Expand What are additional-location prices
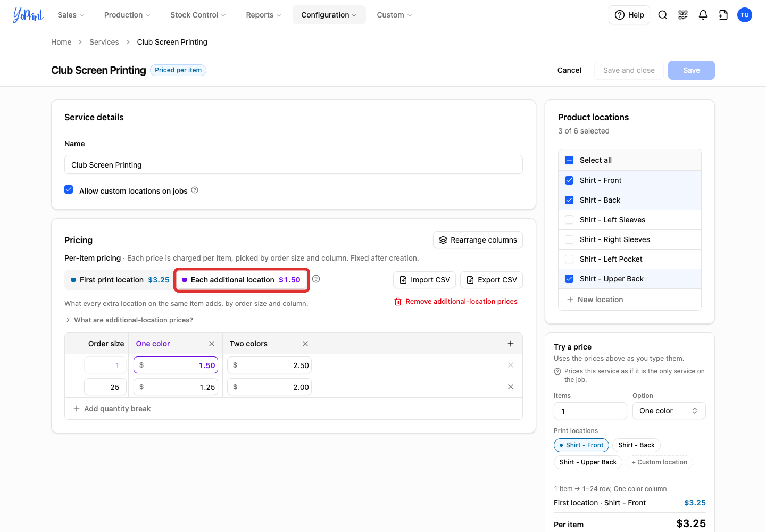The height and width of the screenshot is (532, 766). click(x=129, y=320)
